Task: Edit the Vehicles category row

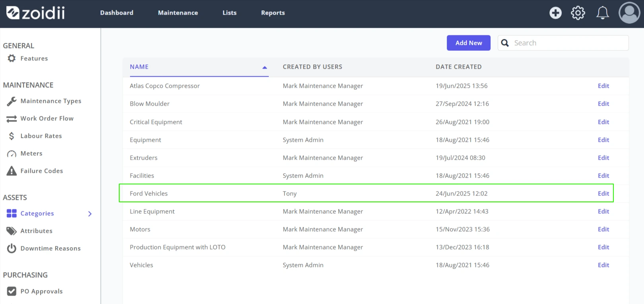Action: coord(603,265)
